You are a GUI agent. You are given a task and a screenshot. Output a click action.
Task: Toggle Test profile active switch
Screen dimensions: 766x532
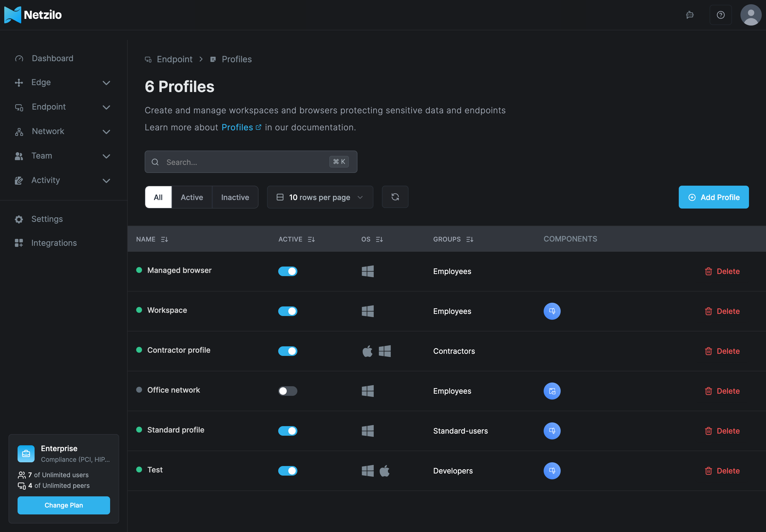point(288,471)
